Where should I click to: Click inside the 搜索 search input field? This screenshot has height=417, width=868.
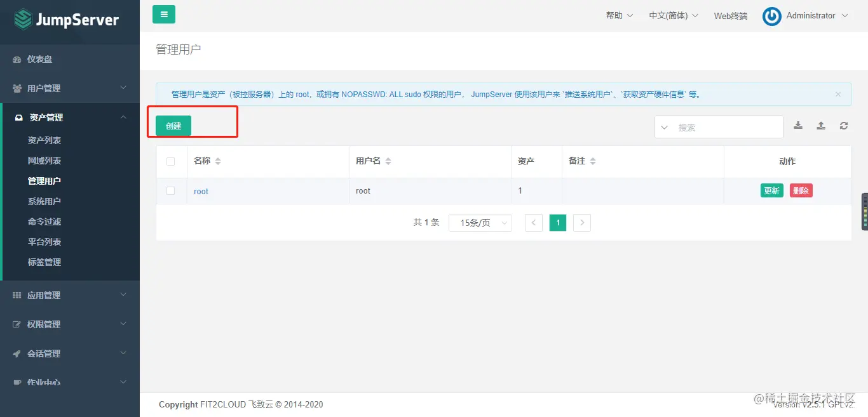pyautogui.click(x=724, y=126)
